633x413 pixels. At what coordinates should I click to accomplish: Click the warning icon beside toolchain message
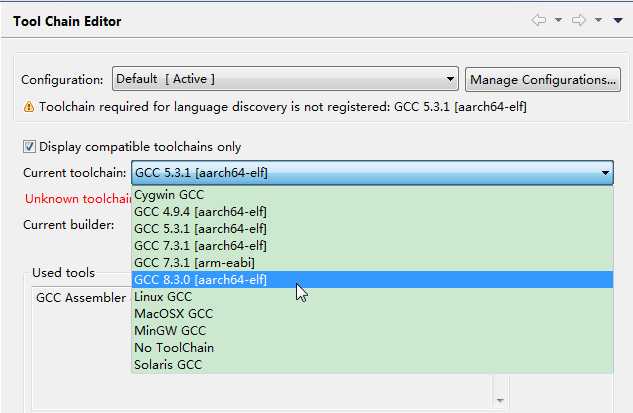coord(29,107)
